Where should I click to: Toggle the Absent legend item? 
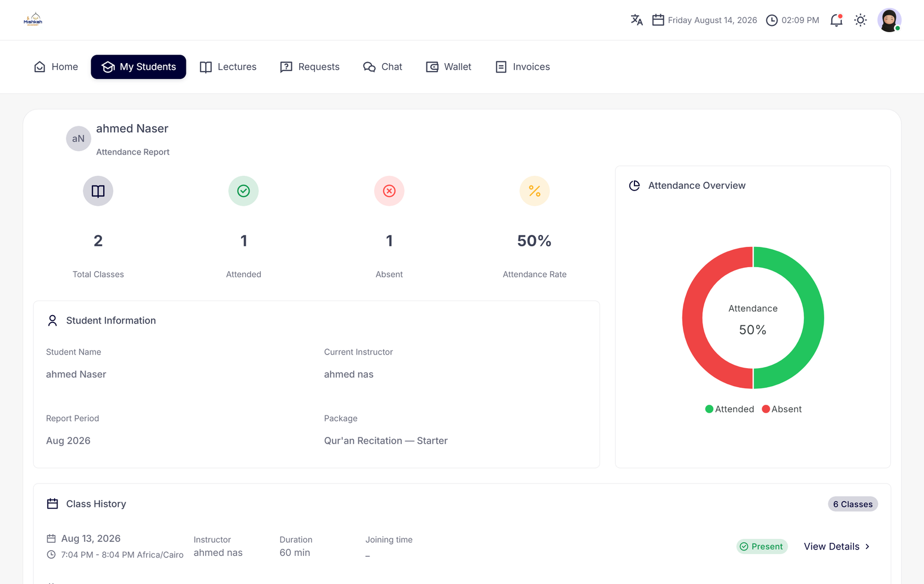(x=781, y=409)
